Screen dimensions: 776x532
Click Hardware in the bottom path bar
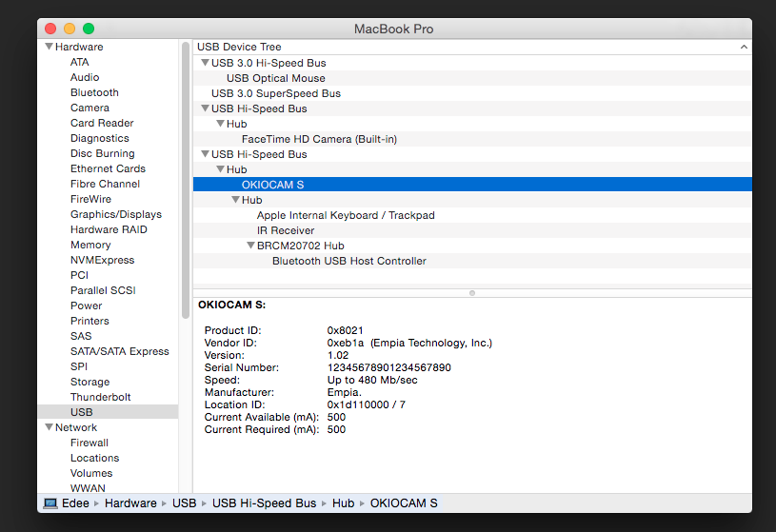[130, 502]
